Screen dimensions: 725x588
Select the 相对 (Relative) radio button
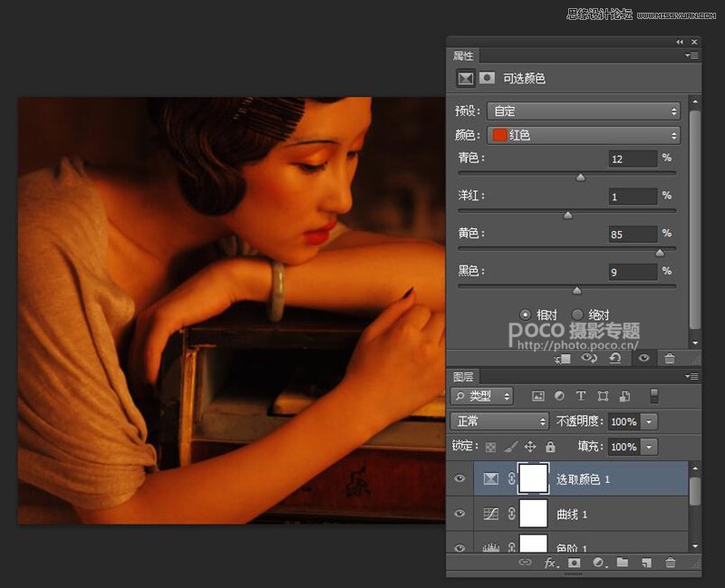(525, 314)
